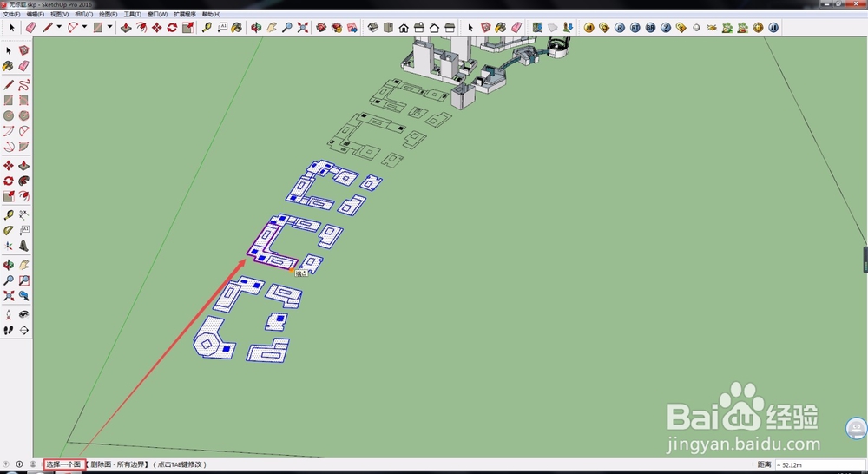Select the Circle tool
This screenshot has height=474, width=868.
point(9,115)
